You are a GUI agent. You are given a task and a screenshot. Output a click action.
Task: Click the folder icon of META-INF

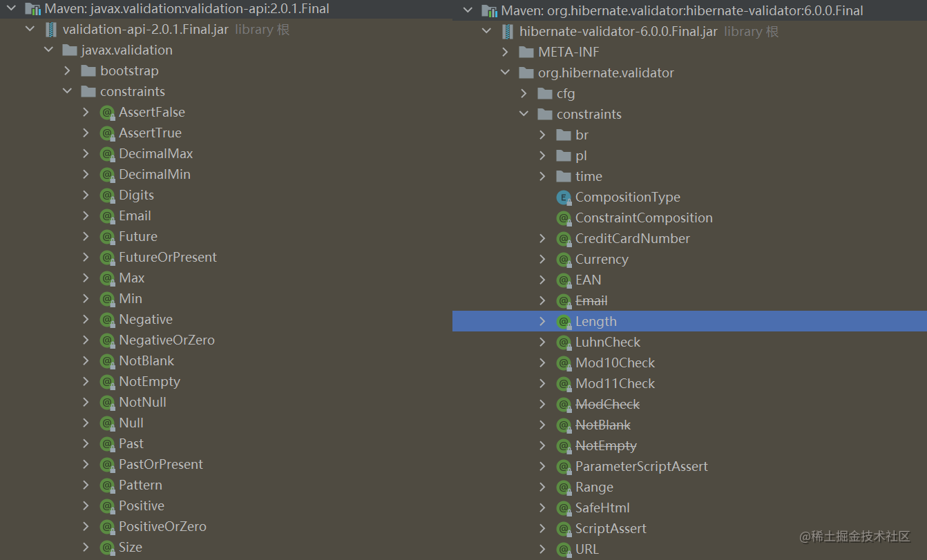pos(526,51)
